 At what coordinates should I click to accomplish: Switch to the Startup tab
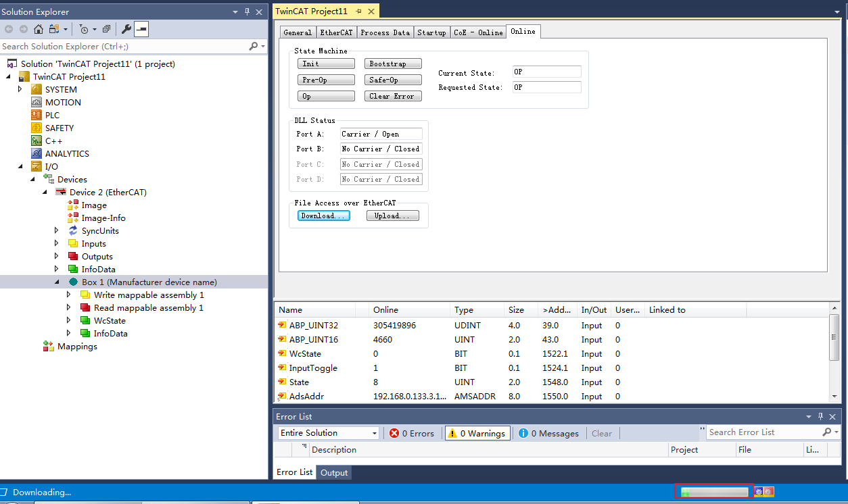coord(431,32)
